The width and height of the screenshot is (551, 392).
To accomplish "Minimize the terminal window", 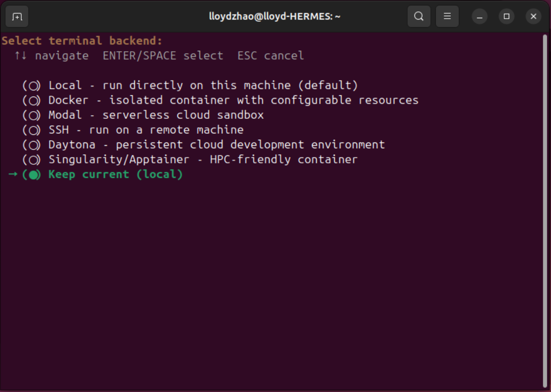I will click(x=479, y=17).
